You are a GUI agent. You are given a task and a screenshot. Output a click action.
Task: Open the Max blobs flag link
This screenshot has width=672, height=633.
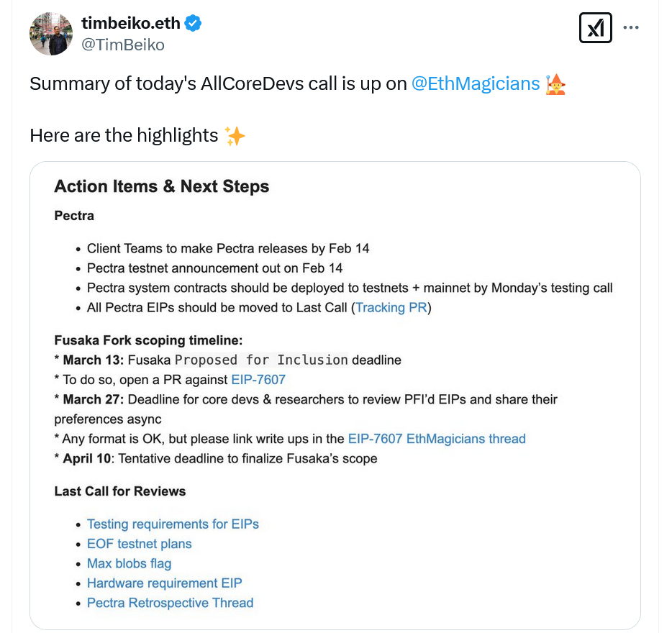130,563
